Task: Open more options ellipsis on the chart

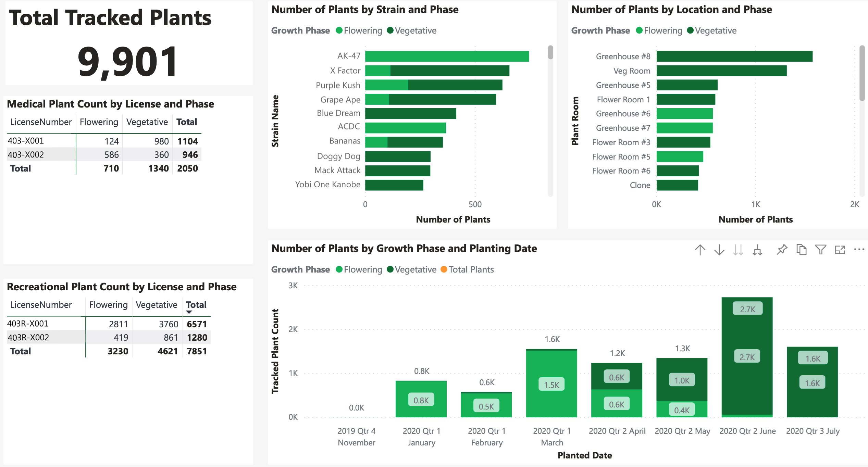Action: tap(859, 250)
